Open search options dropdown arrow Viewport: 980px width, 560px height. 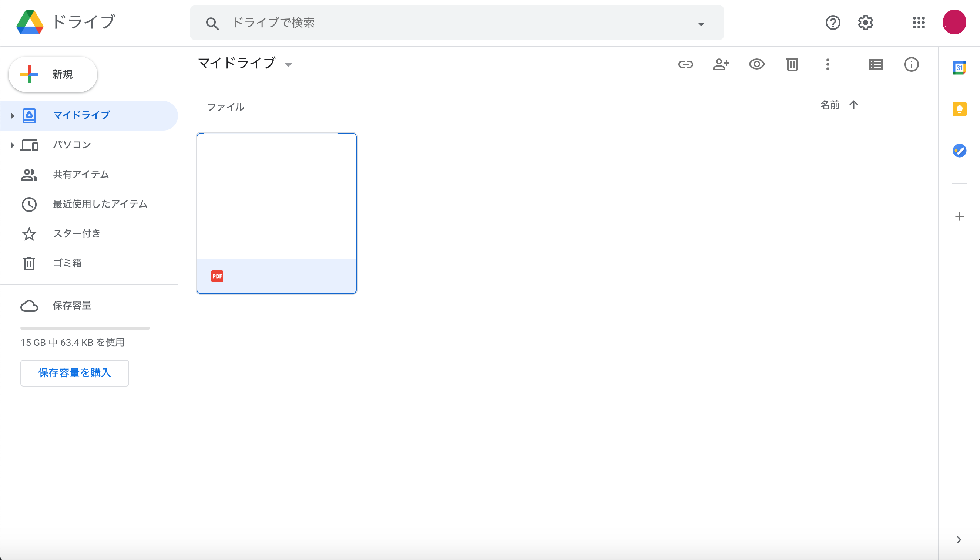tap(701, 24)
